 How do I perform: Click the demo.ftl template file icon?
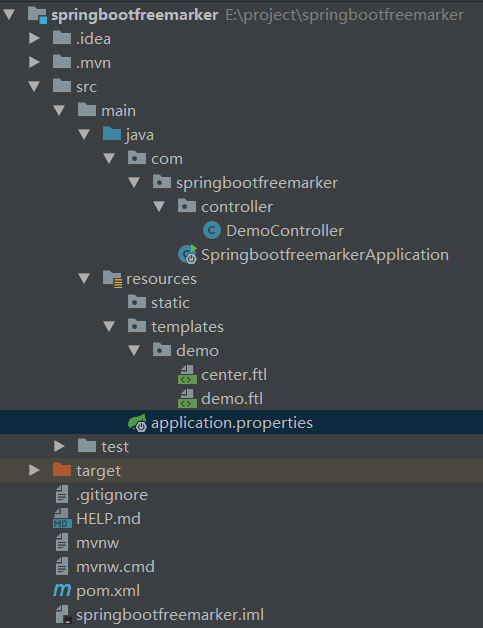click(187, 399)
